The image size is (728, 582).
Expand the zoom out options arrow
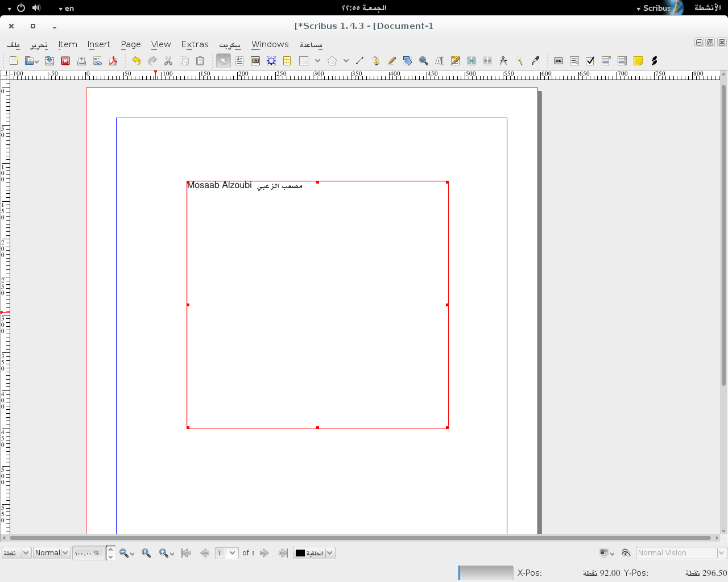133,554
